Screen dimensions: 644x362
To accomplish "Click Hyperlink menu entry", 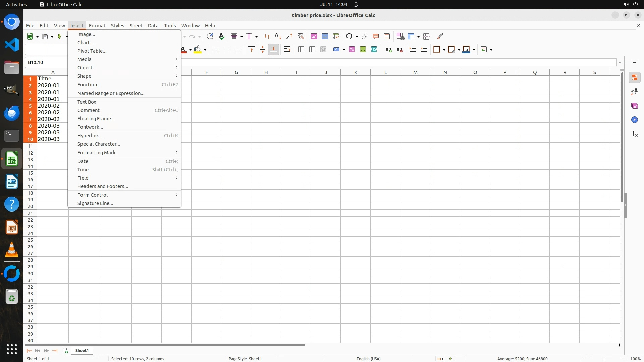I will tap(90, 136).
